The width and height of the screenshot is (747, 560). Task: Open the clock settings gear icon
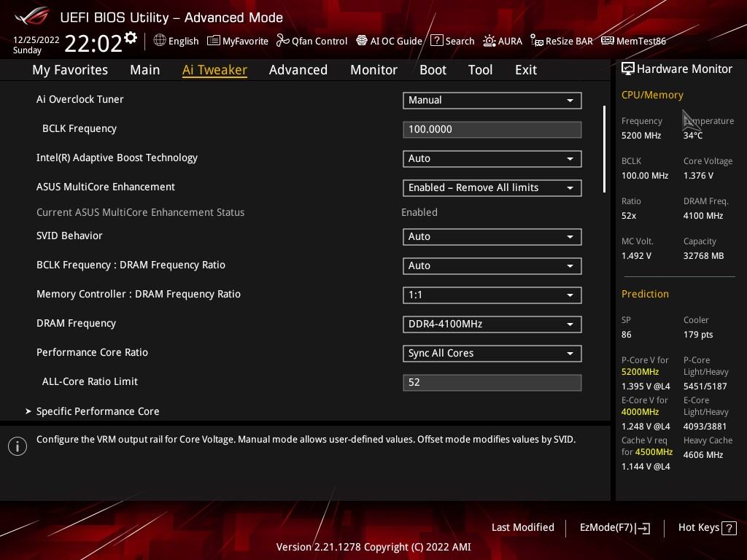131,38
